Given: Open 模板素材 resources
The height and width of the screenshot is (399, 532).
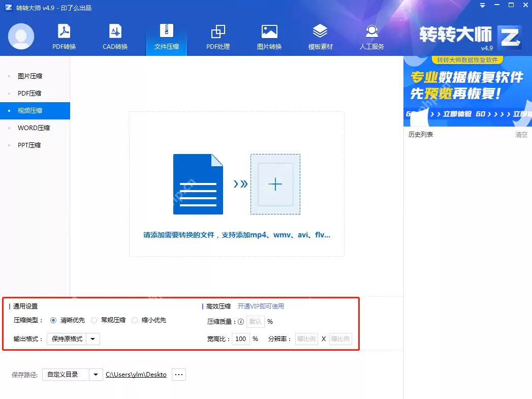Looking at the screenshot, I should pos(320,36).
